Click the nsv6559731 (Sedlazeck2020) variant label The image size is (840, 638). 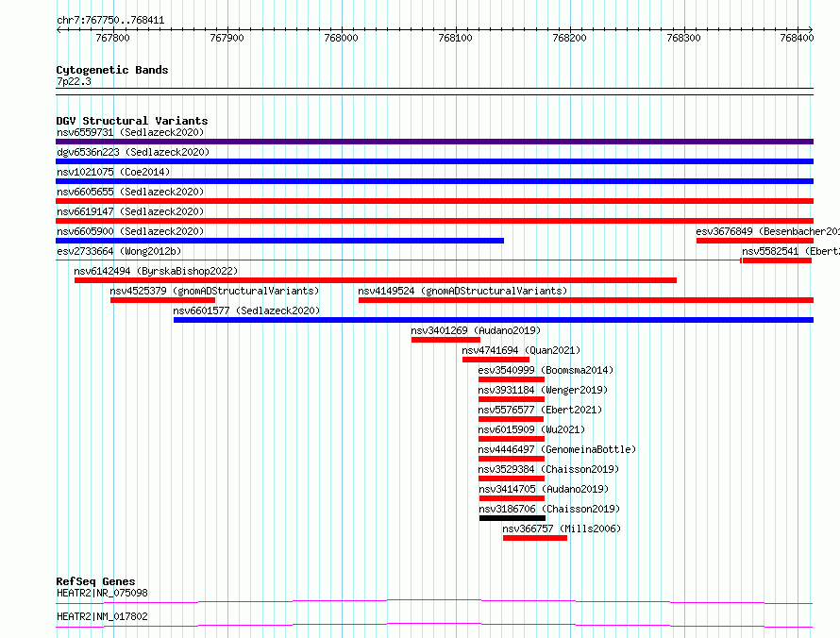click(130, 132)
